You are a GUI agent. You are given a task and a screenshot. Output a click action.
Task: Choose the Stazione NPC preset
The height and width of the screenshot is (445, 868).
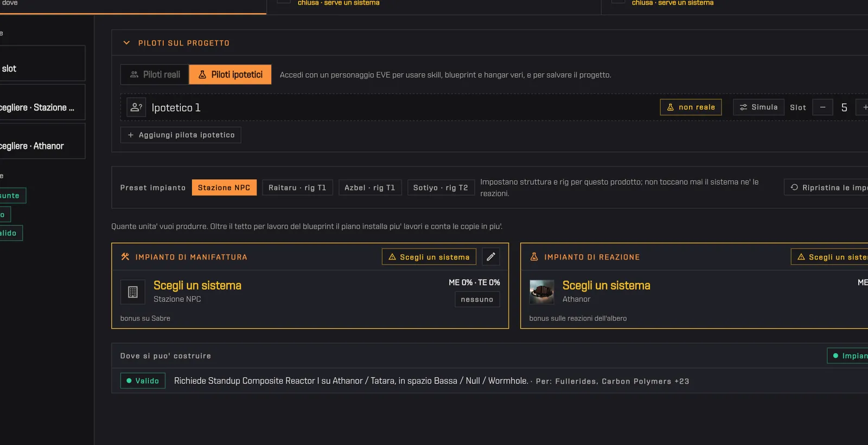click(224, 188)
